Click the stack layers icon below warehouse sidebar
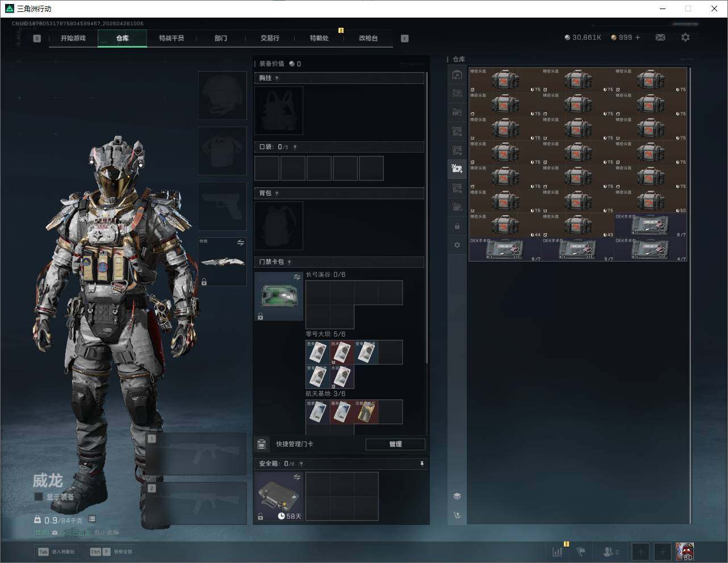Viewport: 728px width, 563px height. (457, 496)
